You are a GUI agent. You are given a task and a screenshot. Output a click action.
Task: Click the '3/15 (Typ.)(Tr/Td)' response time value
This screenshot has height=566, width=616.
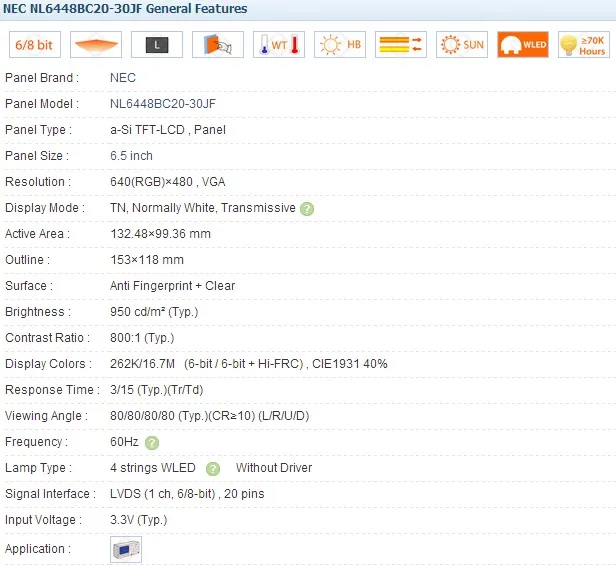pyautogui.click(x=156, y=390)
